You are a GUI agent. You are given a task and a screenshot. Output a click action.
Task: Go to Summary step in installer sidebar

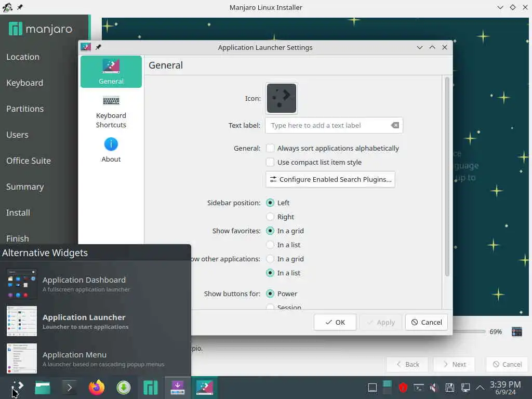(x=25, y=187)
